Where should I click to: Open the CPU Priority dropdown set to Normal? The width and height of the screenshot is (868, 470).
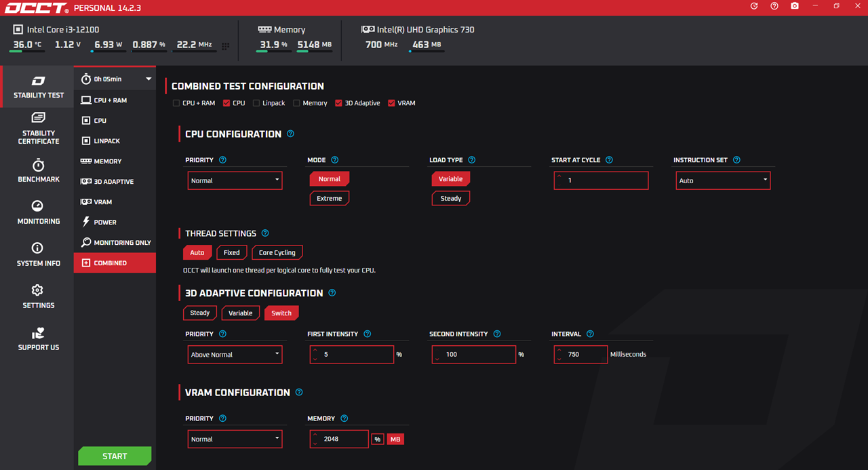point(235,180)
